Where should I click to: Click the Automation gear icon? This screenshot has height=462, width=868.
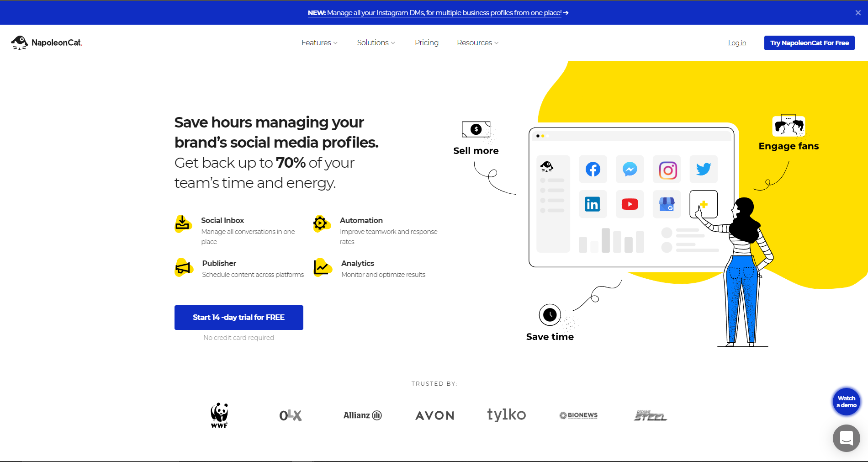point(321,223)
